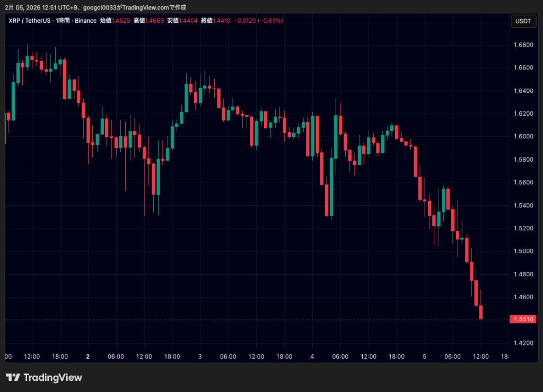Click the 1.4200 price axis label
This screenshot has width=543, height=392.
[522, 343]
